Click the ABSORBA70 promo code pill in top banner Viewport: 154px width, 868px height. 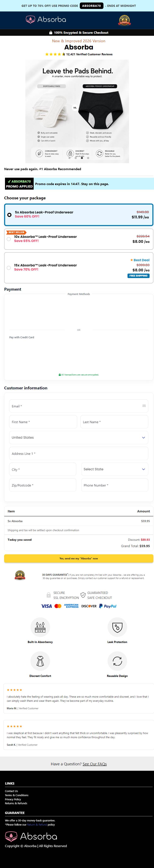(x=92, y=6)
